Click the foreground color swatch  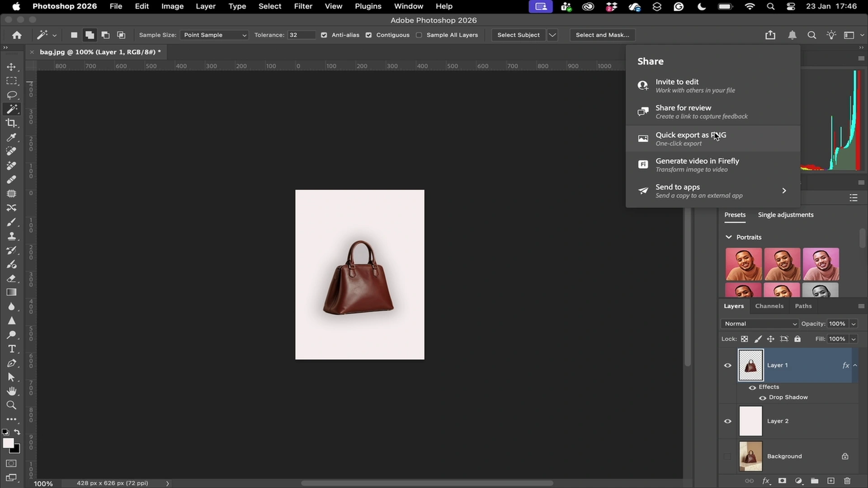click(x=8, y=443)
